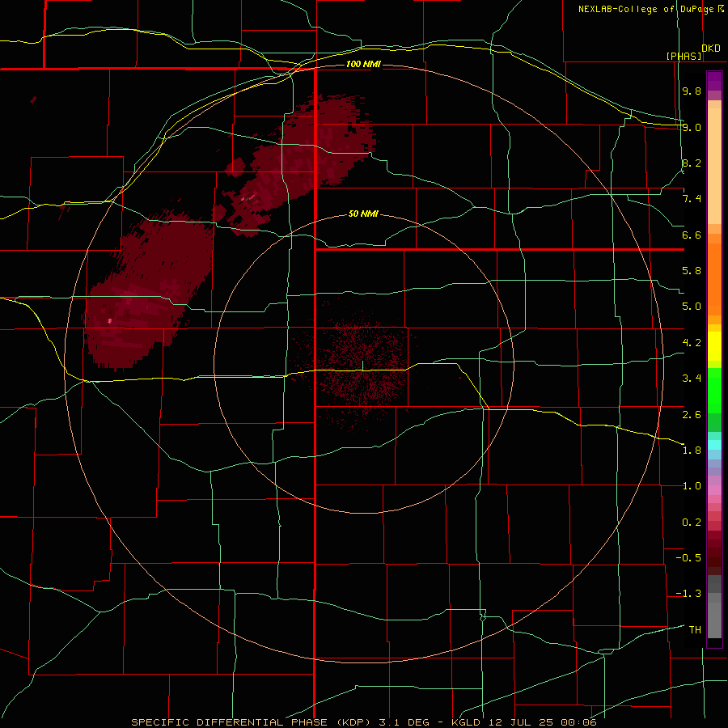Click the pink spot in northern KDP echo
Image resolution: width=728 pixels, height=728 pixels.
(248, 198)
